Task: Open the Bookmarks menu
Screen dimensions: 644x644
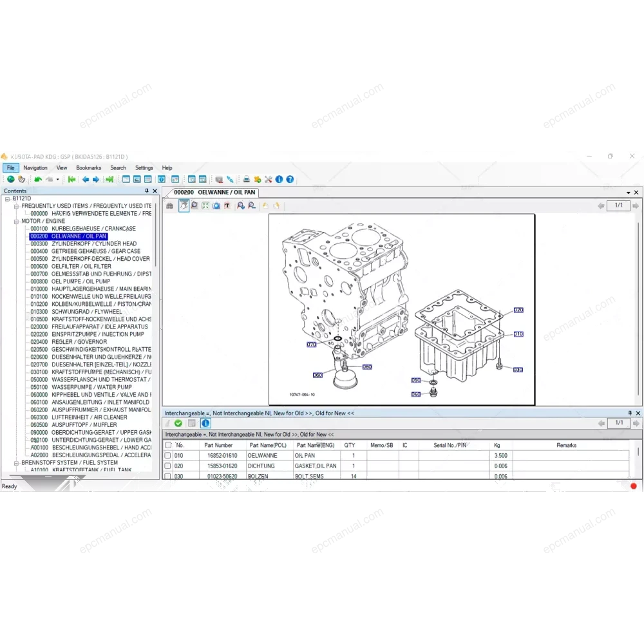Action: click(89, 168)
